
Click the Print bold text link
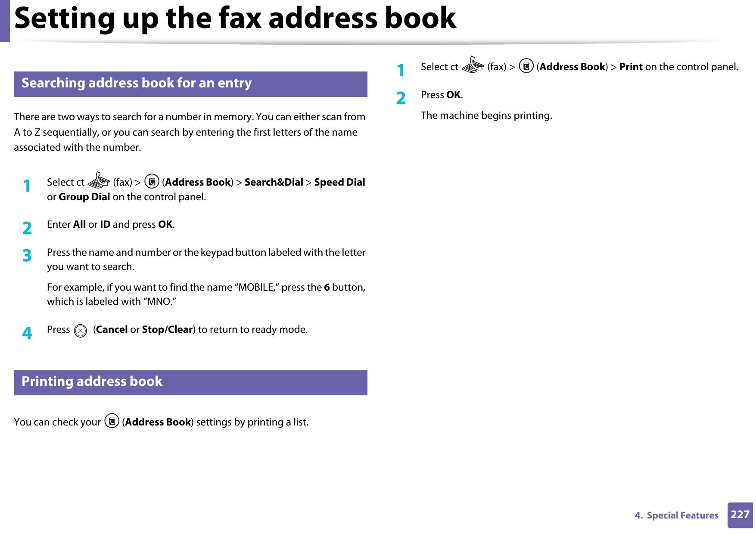click(x=630, y=67)
